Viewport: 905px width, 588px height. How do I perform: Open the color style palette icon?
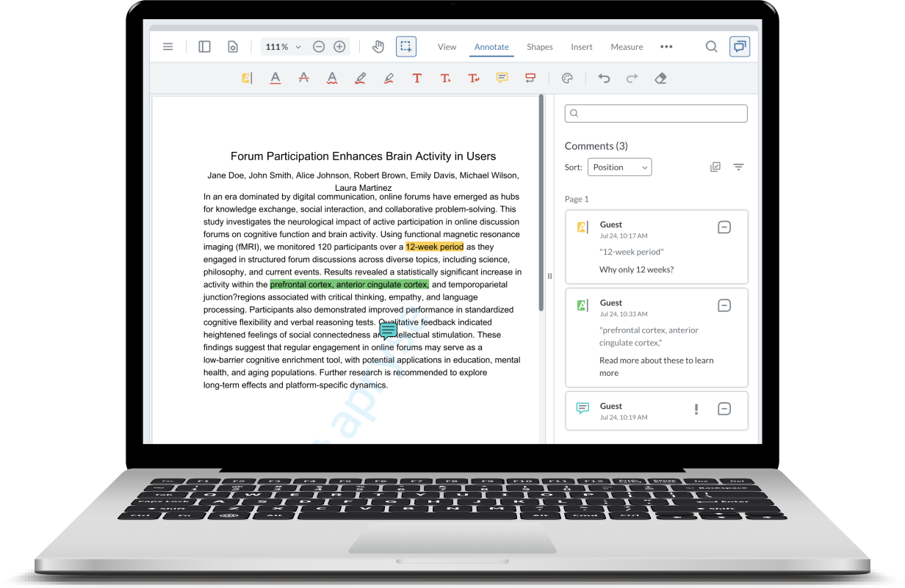pyautogui.click(x=567, y=78)
